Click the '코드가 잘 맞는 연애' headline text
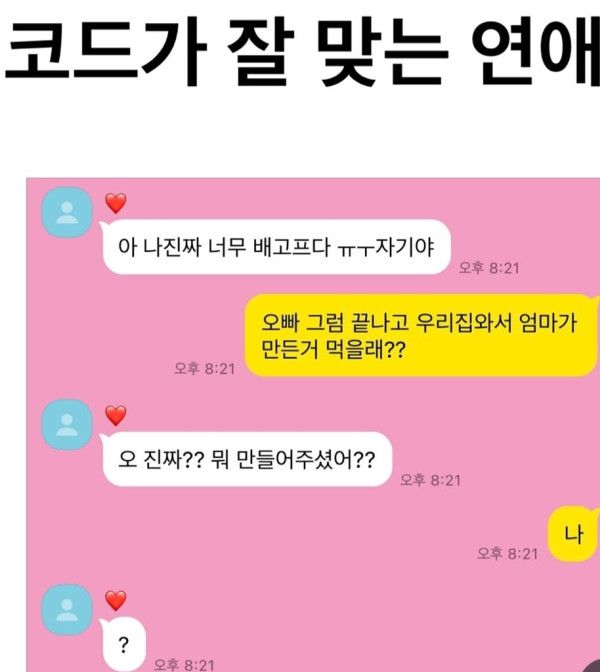 click(302, 51)
